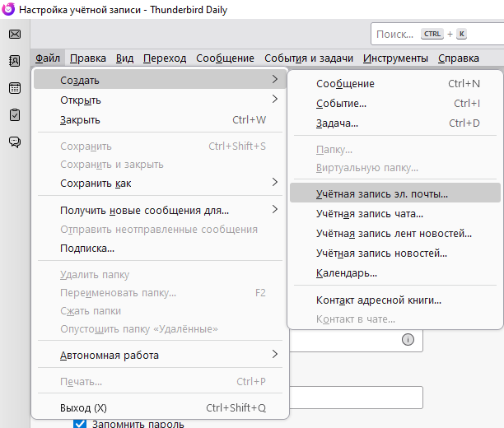
Task: Open the Справка menu
Action: point(459,58)
